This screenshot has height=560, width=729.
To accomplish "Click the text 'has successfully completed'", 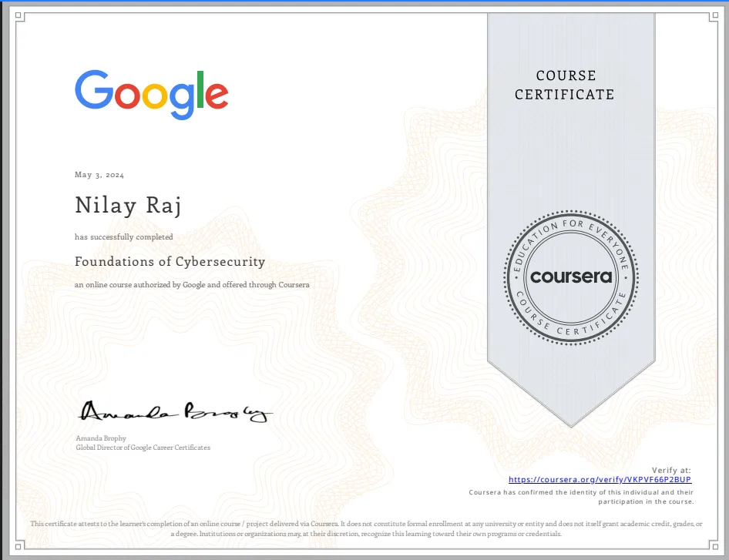I will pos(123,237).
